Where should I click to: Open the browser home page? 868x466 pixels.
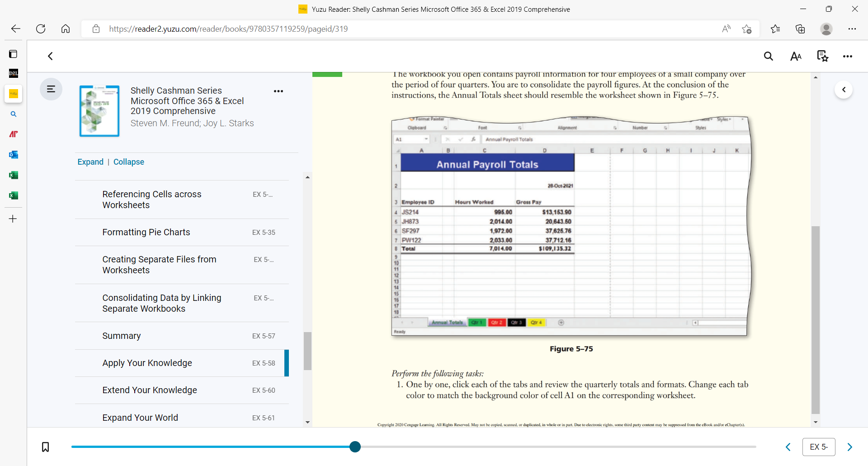66,29
